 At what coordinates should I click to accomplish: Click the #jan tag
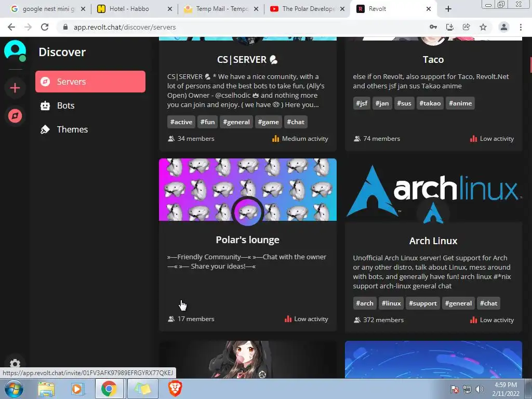pos(382,103)
